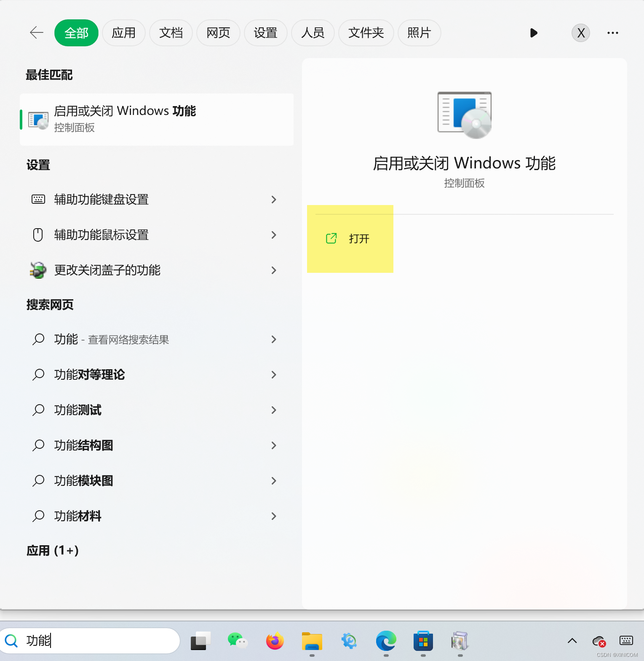Expand arrow for 功能 web search result
This screenshot has width=644, height=661.
click(274, 339)
